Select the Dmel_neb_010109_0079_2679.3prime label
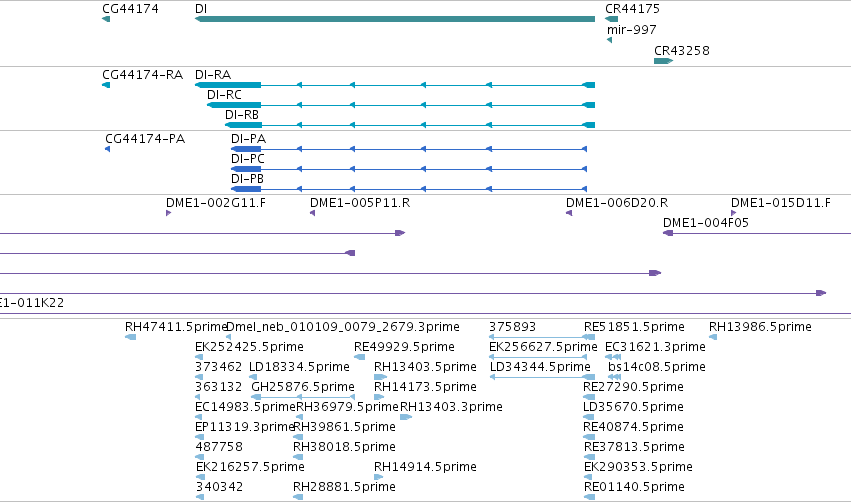Screen dimensions: 851x502 342,327
